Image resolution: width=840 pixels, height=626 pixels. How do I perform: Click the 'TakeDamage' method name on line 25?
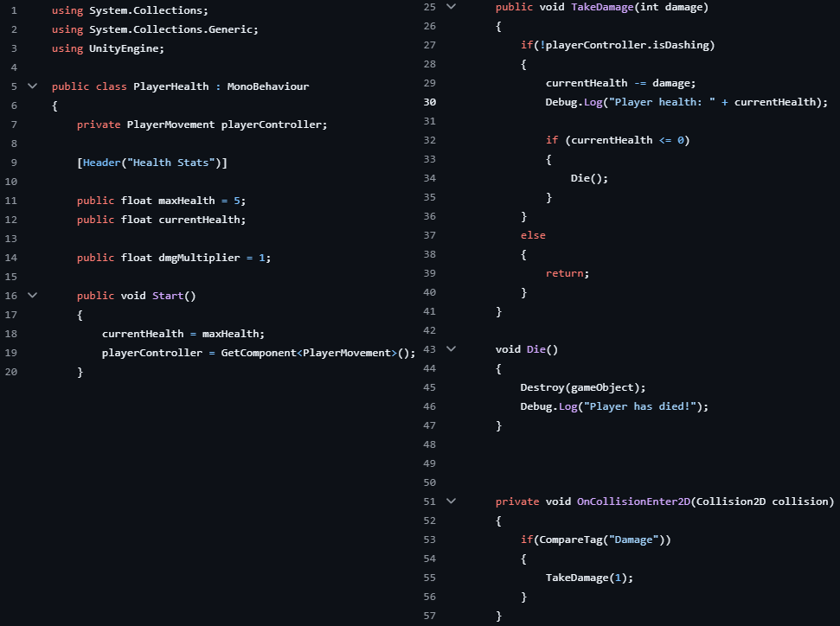coord(602,7)
